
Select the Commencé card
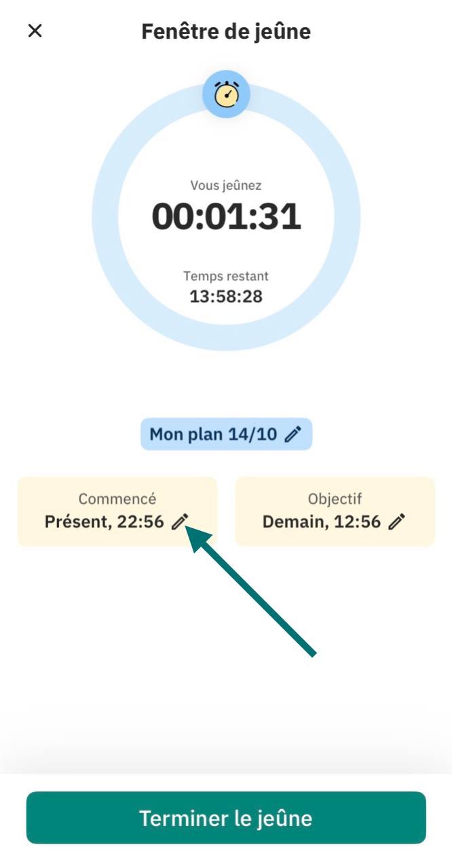(x=117, y=511)
